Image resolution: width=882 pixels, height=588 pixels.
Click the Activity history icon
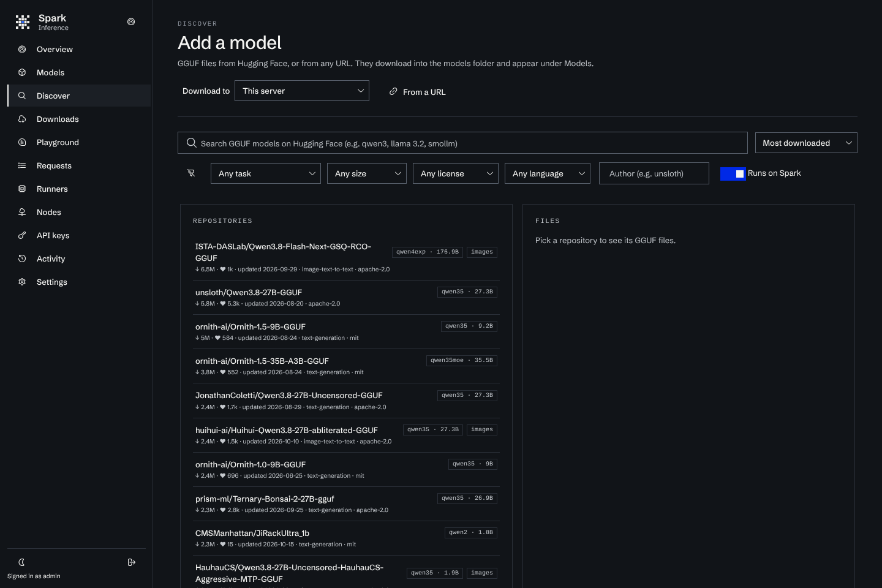(22, 258)
